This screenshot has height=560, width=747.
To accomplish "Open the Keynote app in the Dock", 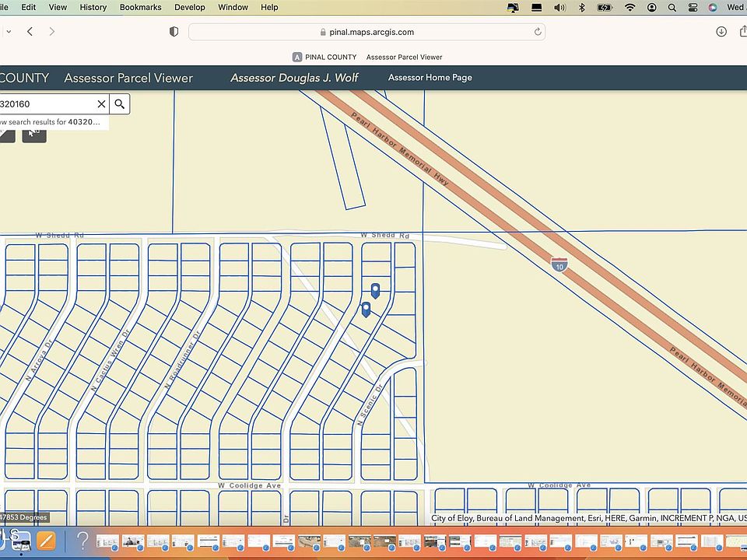I will pos(21,541).
